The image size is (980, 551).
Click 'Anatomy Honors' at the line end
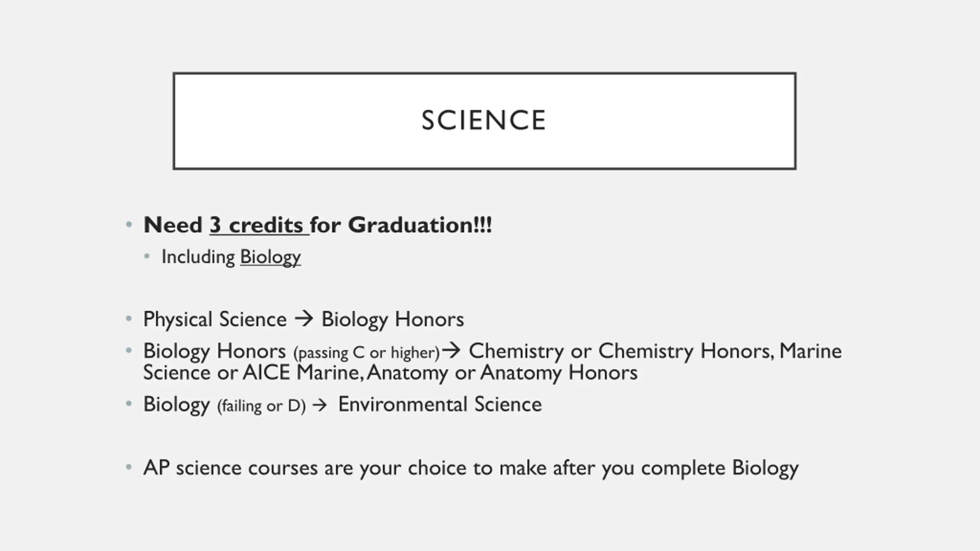click(559, 373)
